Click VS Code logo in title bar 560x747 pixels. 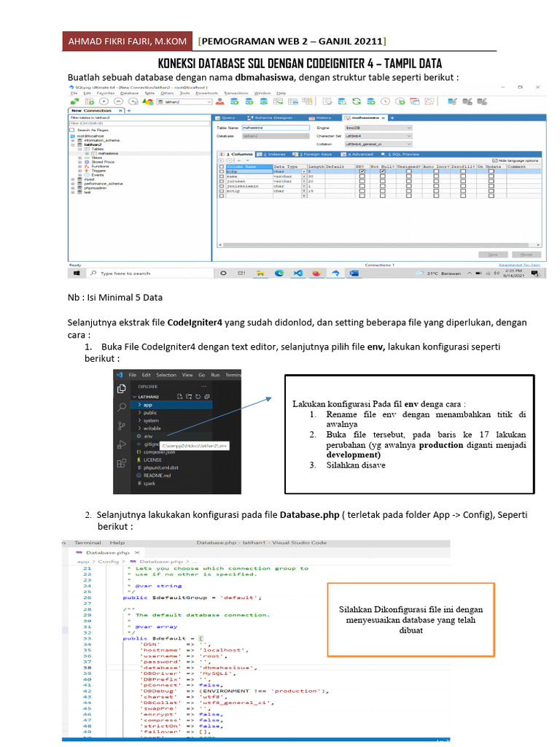pyautogui.click(x=120, y=375)
